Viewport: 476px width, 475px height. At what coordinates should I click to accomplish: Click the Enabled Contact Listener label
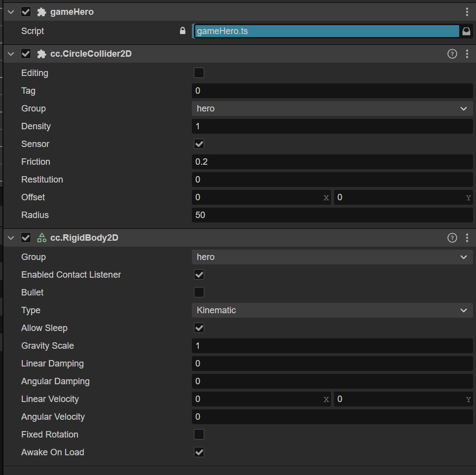[71, 275]
